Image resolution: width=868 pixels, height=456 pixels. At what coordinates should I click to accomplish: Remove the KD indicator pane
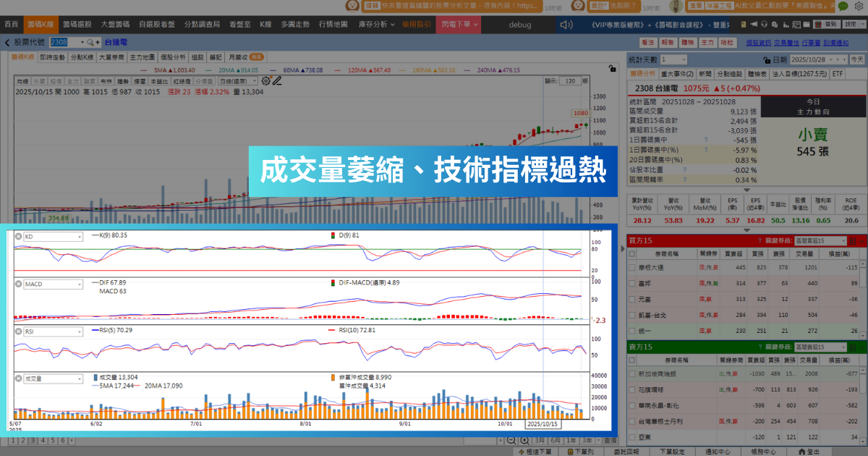tap(19, 237)
